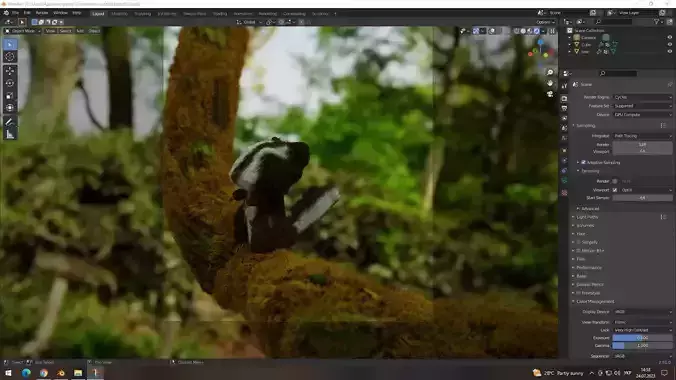The image size is (676, 380).
Task: Open the World properties tab
Action: pos(564,138)
